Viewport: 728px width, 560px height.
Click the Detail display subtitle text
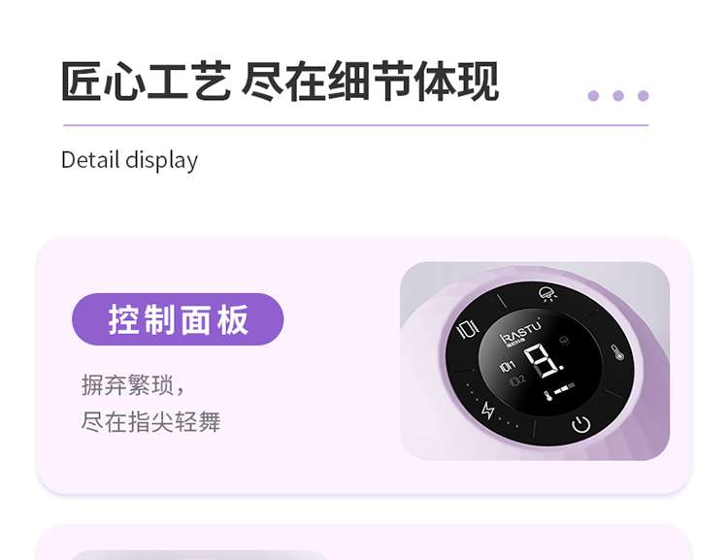point(129,160)
